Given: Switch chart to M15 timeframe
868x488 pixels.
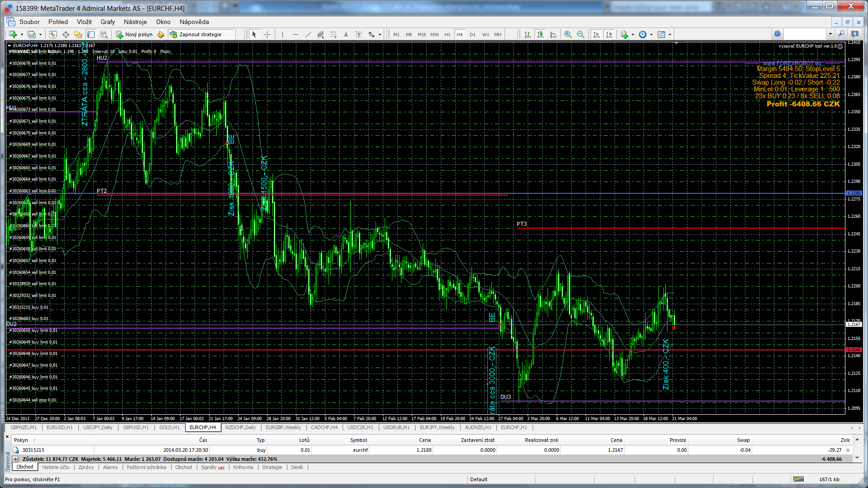Looking at the screenshot, I should tap(422, 34).
